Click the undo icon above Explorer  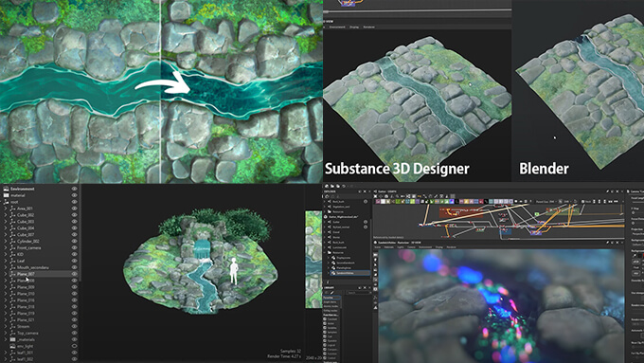pos(344,186)
